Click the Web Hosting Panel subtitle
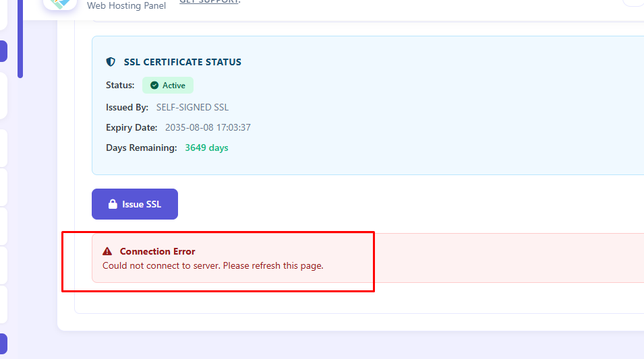644x359 pixels. point(126,6)
